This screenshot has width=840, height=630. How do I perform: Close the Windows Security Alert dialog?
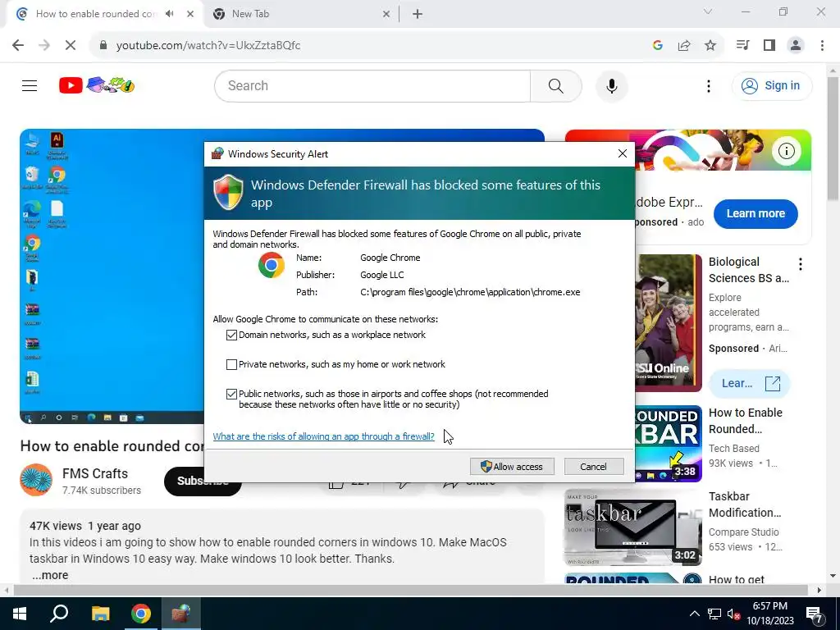[622, 153]
